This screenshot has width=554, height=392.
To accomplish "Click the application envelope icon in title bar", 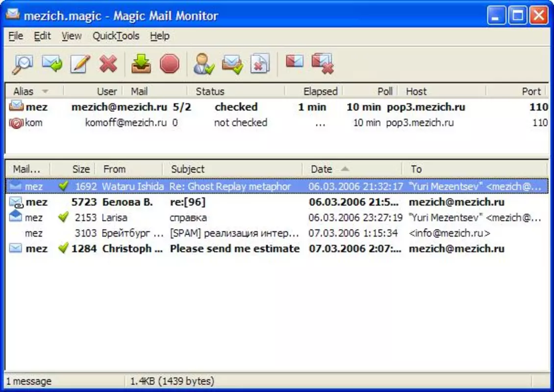I will pos(13,15).
